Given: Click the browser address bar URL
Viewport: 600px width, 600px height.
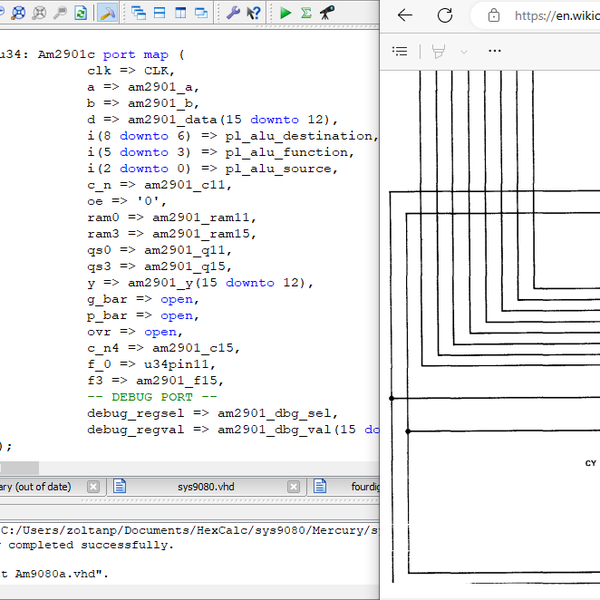Looking at the screenshot, I should coord(556,15).
